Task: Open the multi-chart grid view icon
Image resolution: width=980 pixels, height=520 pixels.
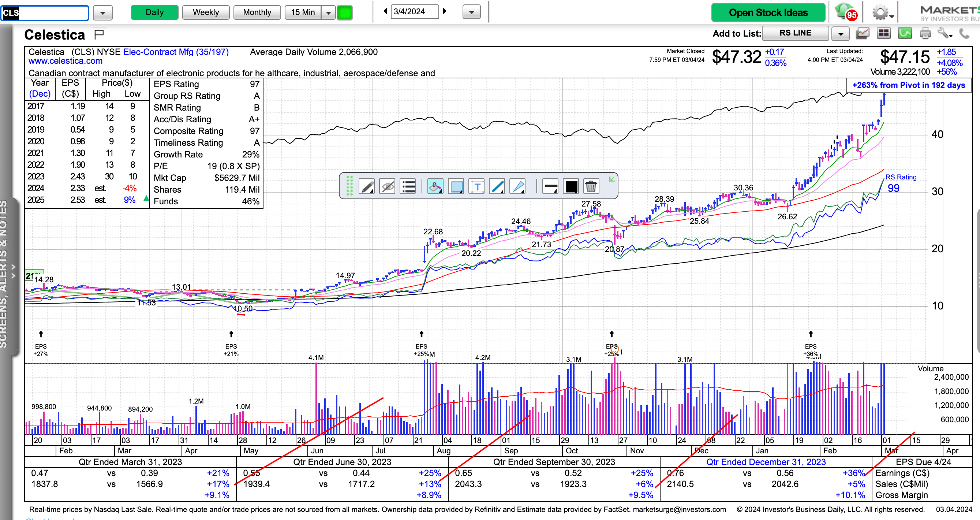Action: [x=883, y=33]
